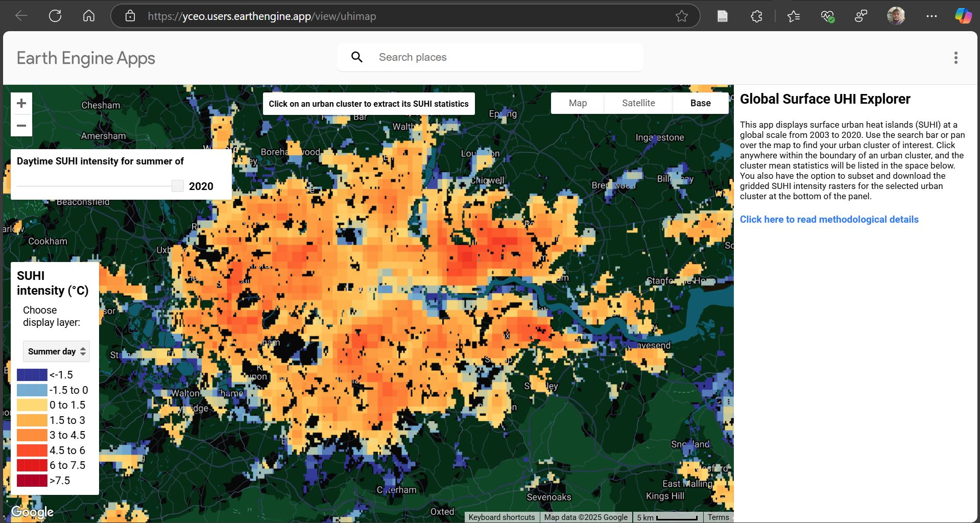The width and height of the screenshot is (980, 523).
Task: Click the Oxted place label on map
Action: tap(442, 511)
